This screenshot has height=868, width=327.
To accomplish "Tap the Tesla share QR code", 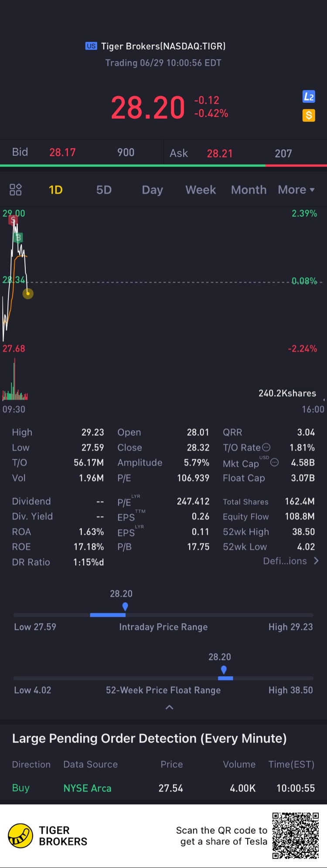I will (x=296, y=836).
